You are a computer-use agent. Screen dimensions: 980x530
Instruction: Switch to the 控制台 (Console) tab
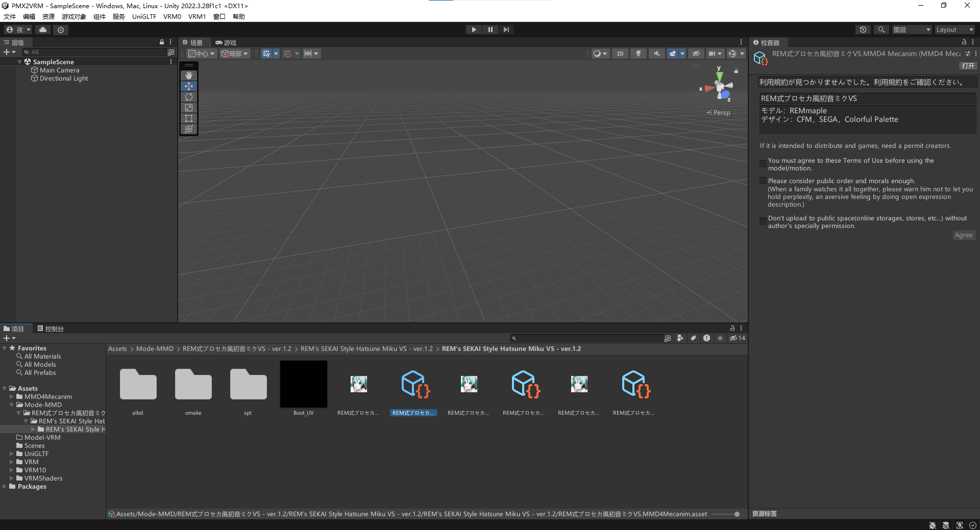[x=51, y=329]
